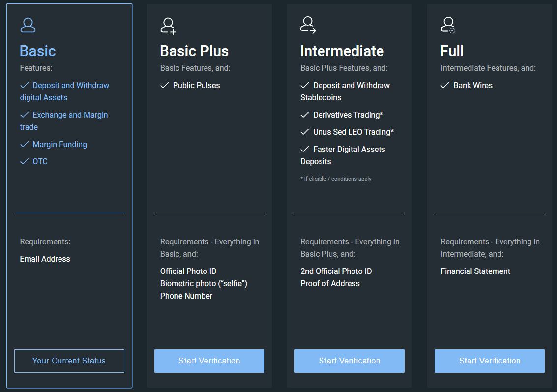Click checkmark next to OTC feature

point(25,162)
